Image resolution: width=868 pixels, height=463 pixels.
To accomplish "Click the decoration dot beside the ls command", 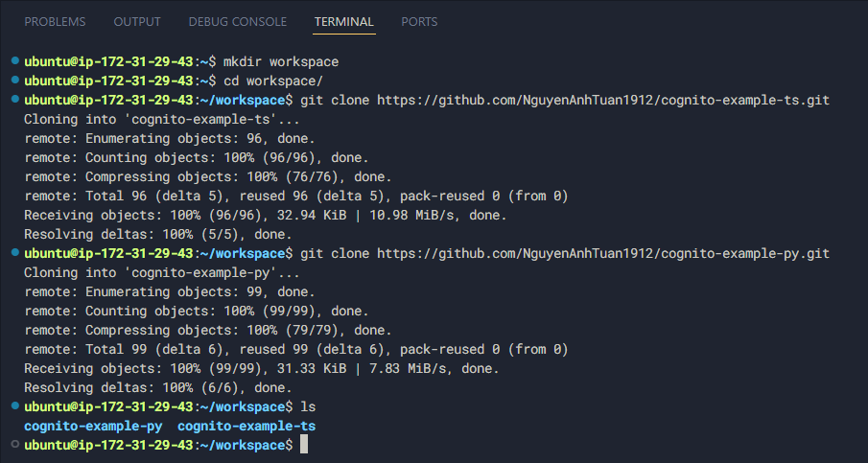I will [14, 406].
